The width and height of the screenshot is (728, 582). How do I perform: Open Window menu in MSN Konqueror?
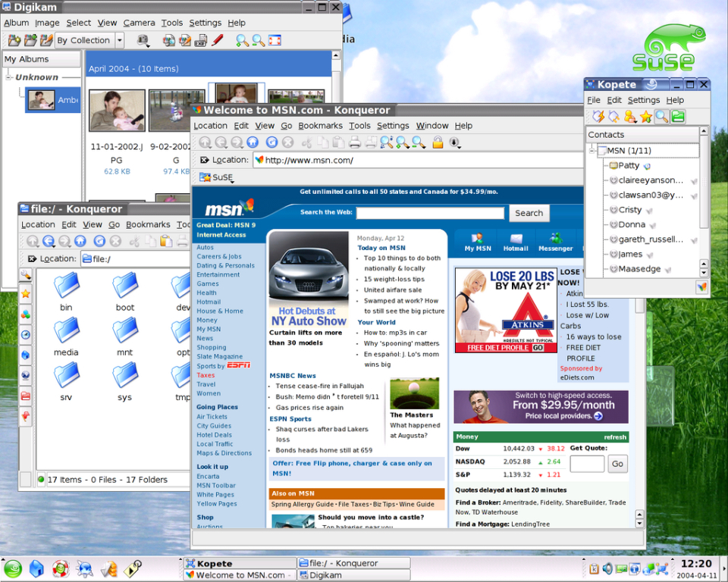click(x=431, y=126)
